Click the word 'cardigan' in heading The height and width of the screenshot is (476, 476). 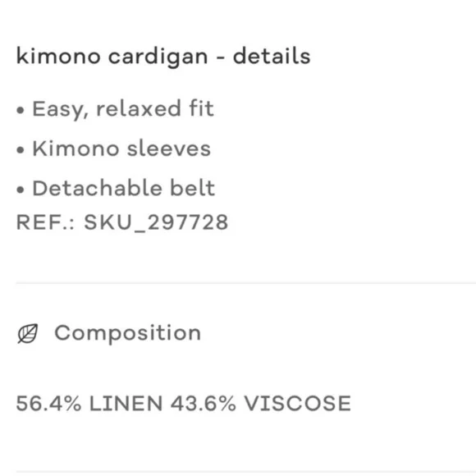click(x=158, y=57)
